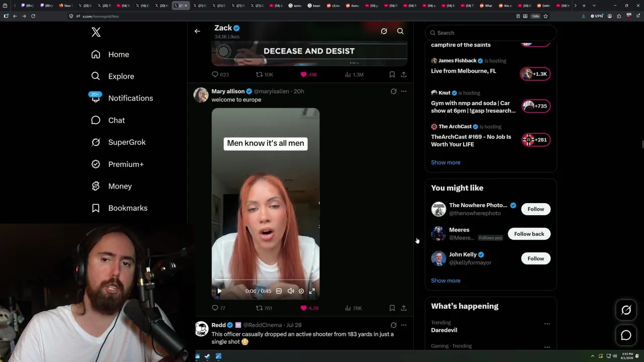Open Money in the sidebar
This screenshot has width=644, height=362.
point(111,186)
